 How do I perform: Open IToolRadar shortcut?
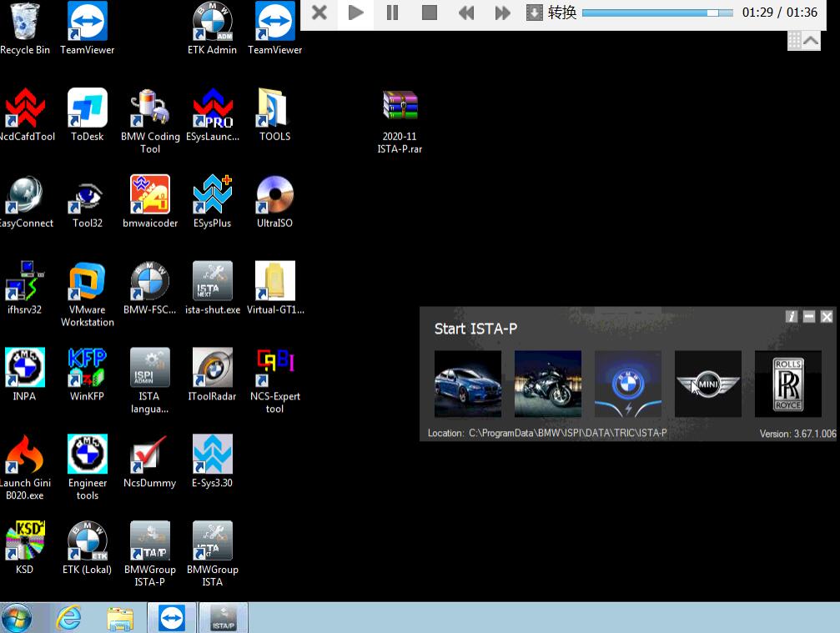[213, 374]
